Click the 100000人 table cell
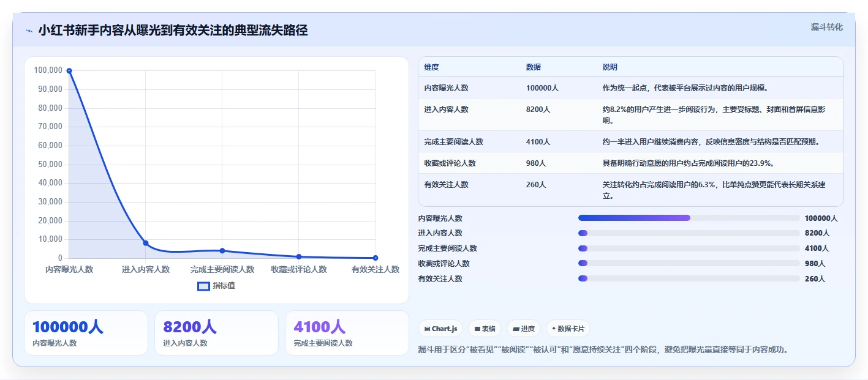The image size is (868, 380). click(542, 88)
